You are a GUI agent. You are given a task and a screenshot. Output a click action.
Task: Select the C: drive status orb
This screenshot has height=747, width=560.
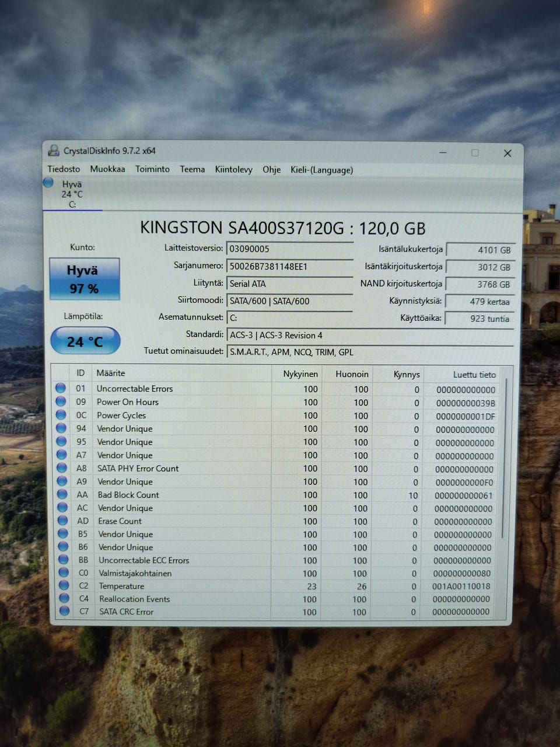click(x=48, y=183)
